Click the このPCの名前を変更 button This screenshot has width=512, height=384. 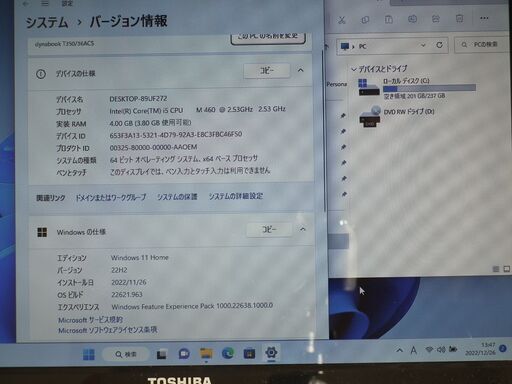[x=268, y=37]
